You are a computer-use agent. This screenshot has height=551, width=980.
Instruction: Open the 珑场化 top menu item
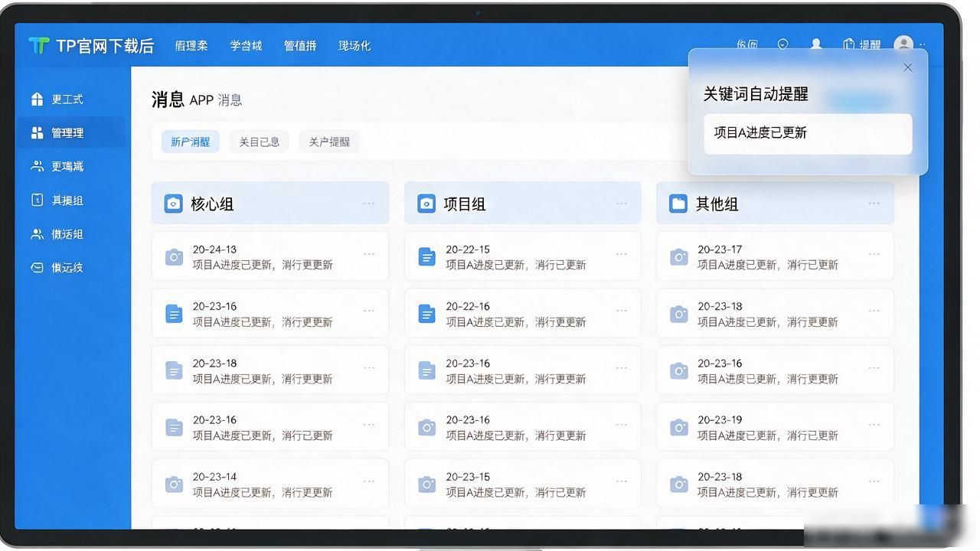[354, 46]
